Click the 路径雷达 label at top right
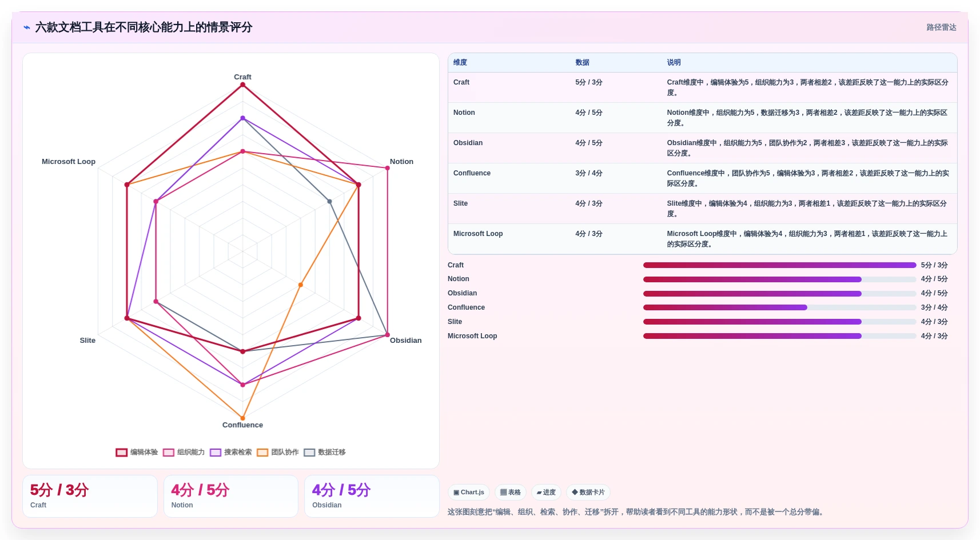Viewport: 980px width, 540px height. (x=941, y=27)
